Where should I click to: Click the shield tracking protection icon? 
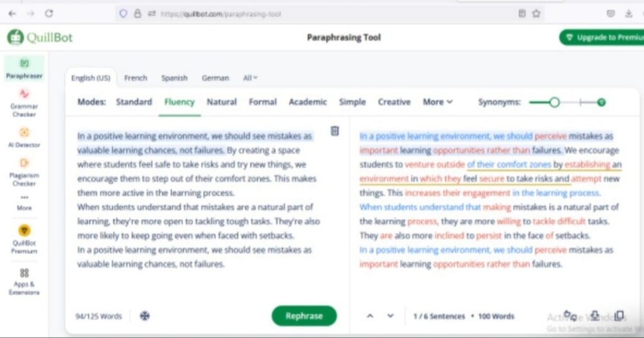123,14
